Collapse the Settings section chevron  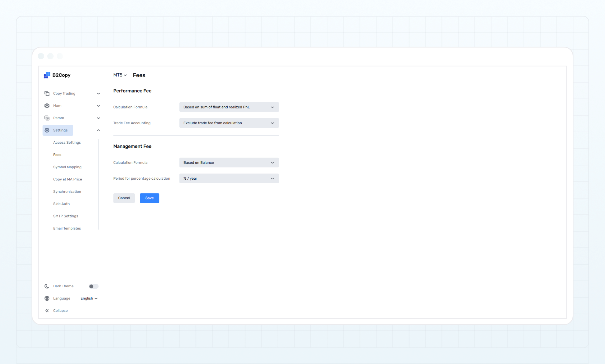(98, 130)
